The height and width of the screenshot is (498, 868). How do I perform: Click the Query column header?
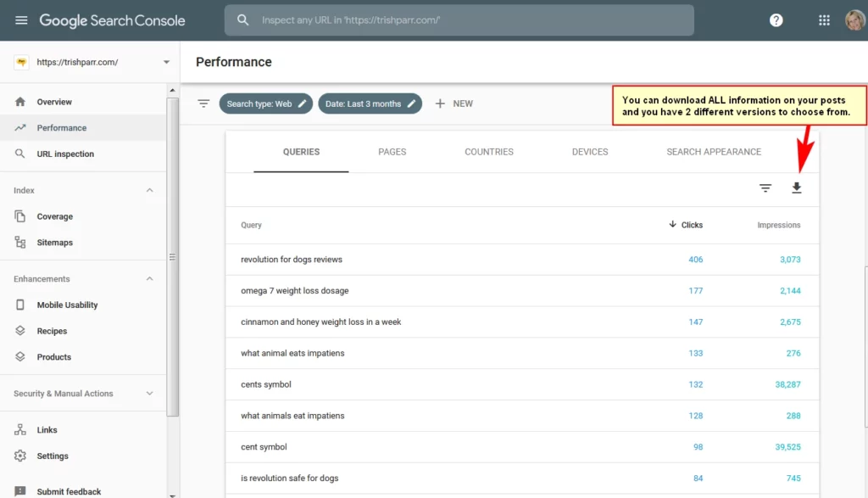[251, 225]
